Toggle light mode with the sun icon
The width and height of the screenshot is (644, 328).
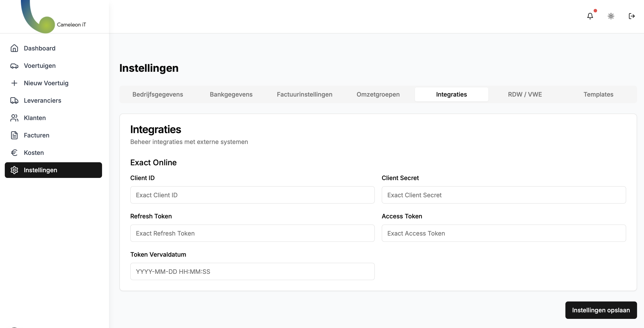[611, 16]
